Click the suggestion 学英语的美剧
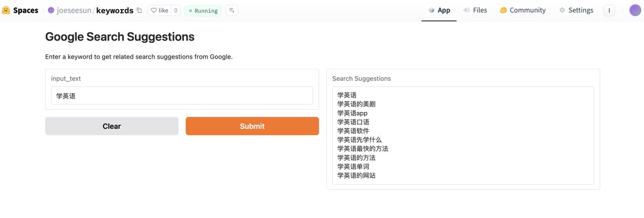This screenshot has height=218, width=644. point(356,104)
